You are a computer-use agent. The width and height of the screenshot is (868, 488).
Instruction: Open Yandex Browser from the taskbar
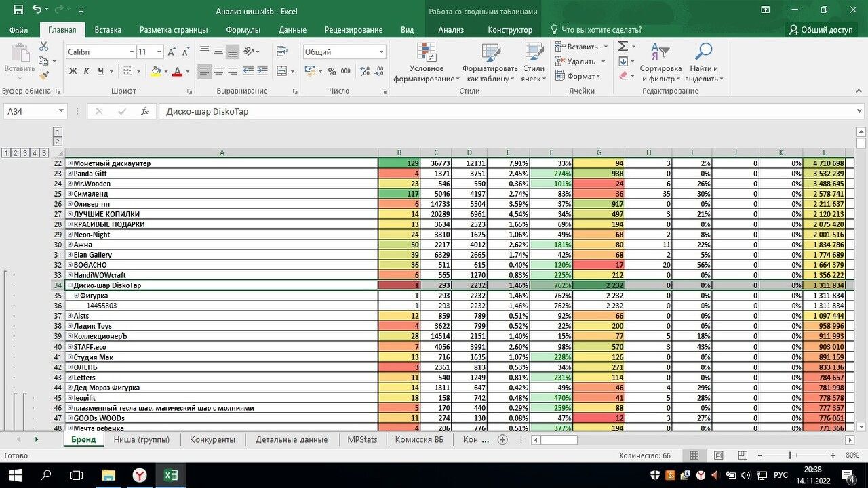(140, 475)
